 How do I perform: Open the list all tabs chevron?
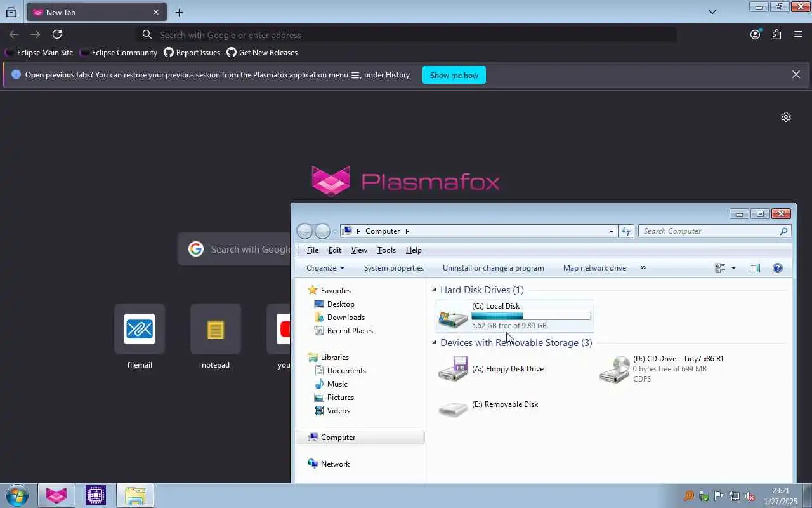pyautogui.click(x=712, y=12)
